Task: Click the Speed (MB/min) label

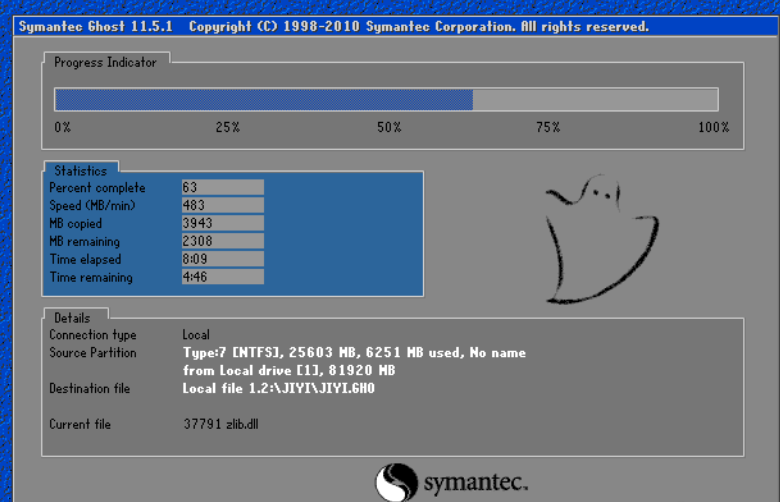Action: click(93, 206)
